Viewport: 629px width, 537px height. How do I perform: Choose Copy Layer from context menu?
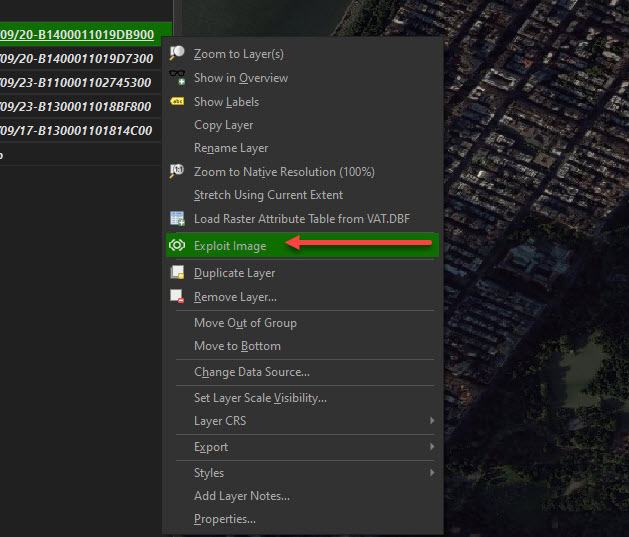(x=223, y=125)
